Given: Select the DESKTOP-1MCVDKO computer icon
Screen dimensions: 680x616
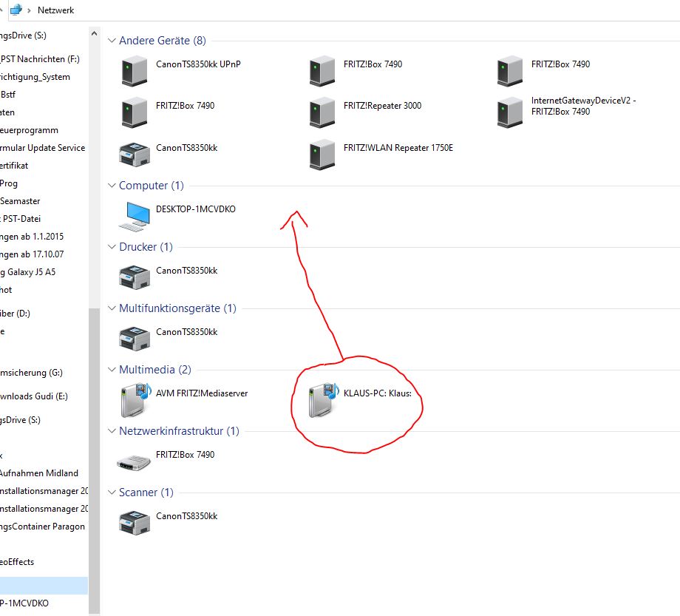Looking at the screenshot, I should (135, 216).
